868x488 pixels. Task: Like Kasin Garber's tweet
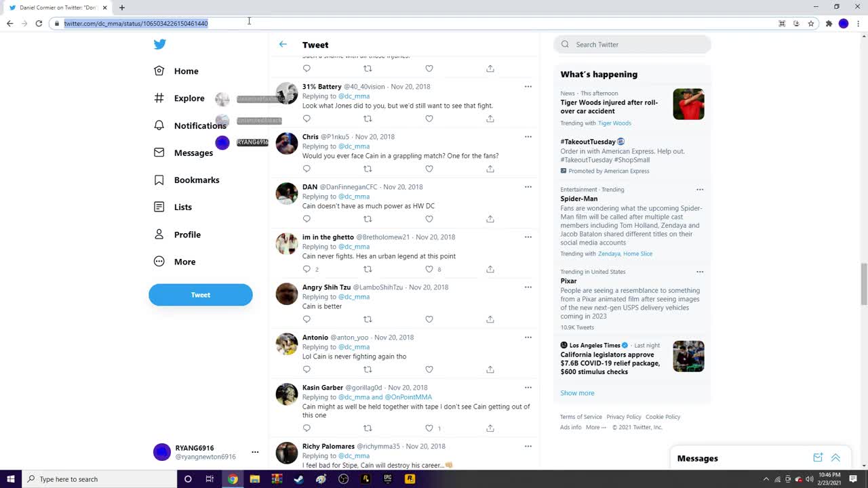click(429, 428)
